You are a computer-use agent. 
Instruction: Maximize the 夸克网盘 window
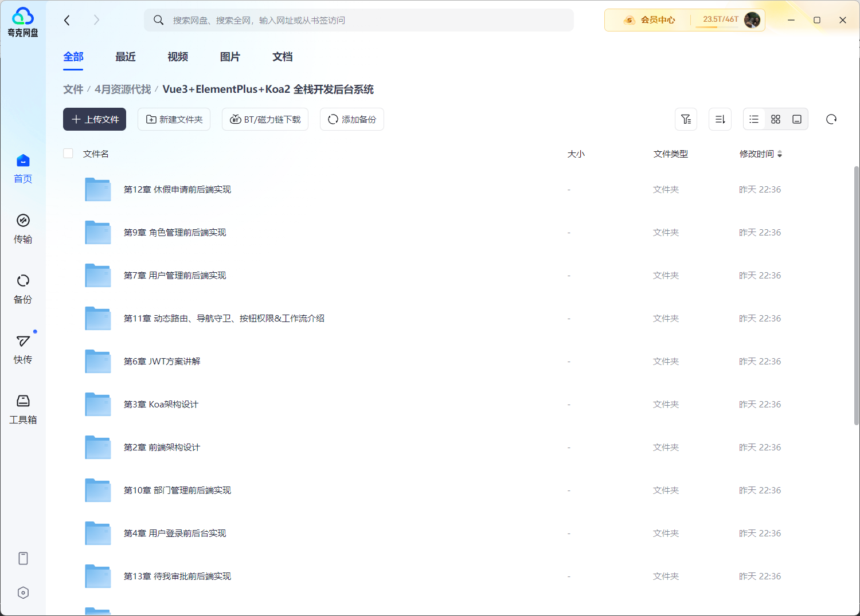[x=817, y=20]
